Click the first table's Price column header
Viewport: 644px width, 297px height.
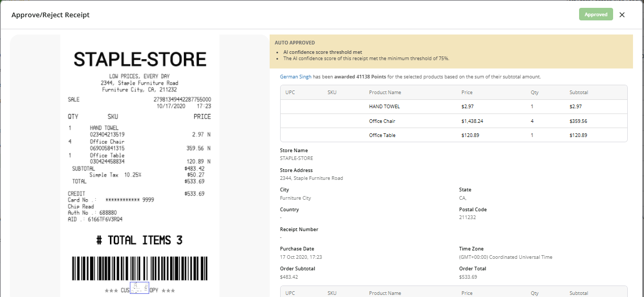(x=467, y=93)
